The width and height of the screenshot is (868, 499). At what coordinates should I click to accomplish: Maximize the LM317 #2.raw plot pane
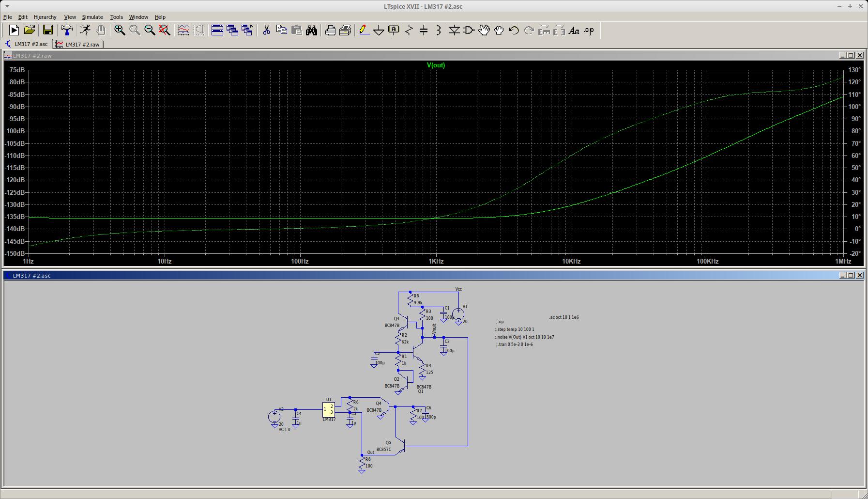point(851,55)
